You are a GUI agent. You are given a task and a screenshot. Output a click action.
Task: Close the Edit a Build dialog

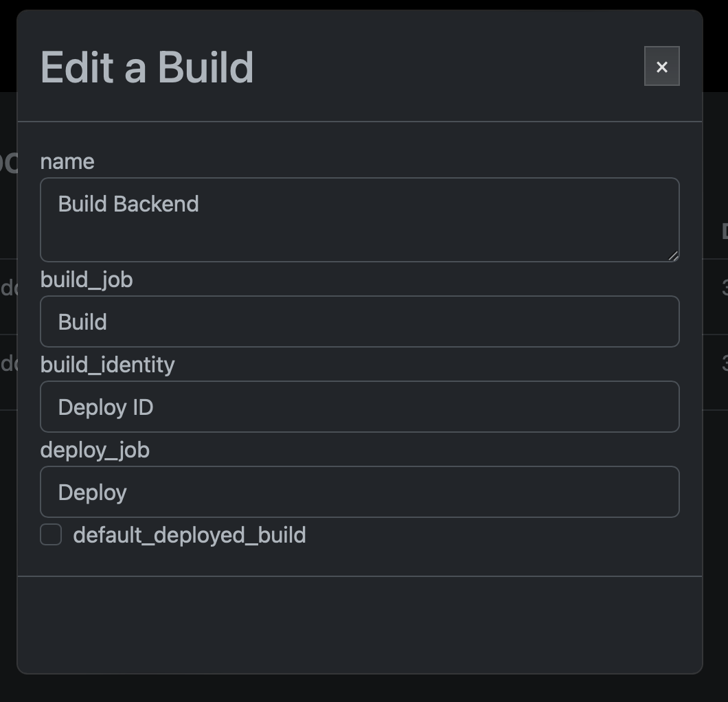tap(661, 67)
